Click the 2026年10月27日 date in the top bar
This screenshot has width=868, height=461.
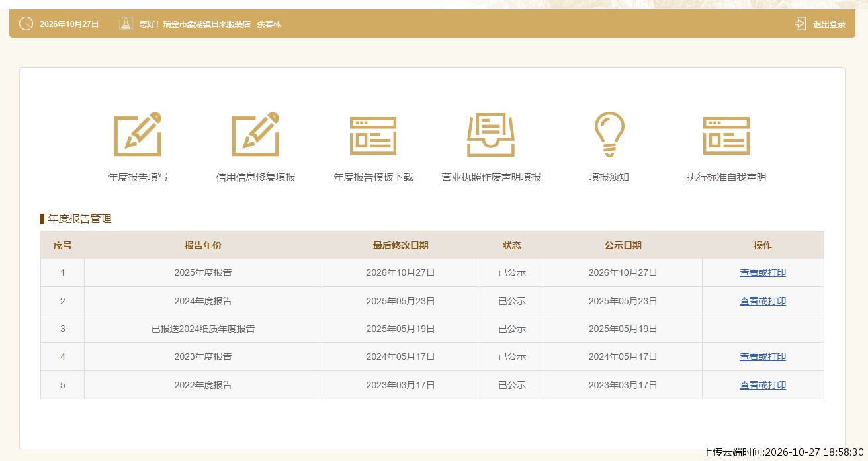click(x=69, y=24)
